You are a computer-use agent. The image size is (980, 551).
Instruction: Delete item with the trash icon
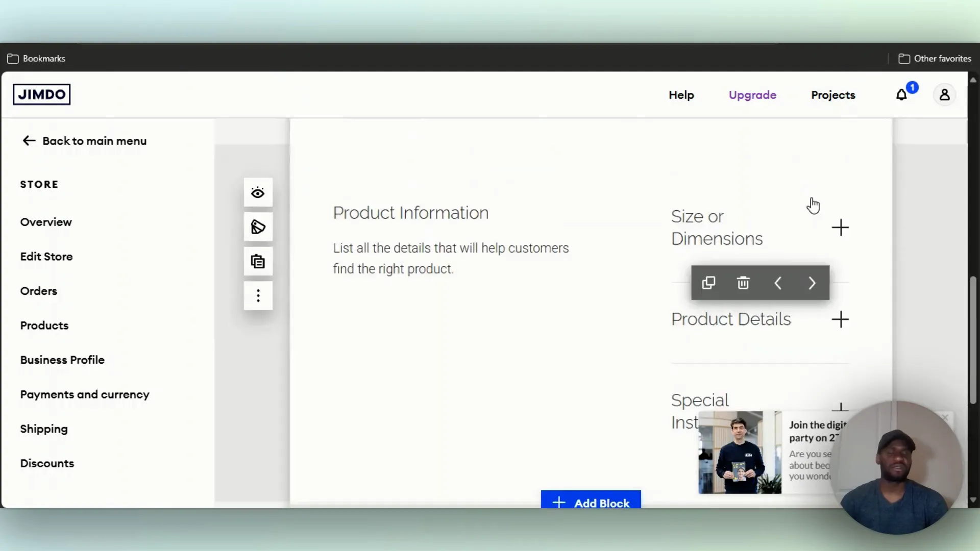[743, 283]
